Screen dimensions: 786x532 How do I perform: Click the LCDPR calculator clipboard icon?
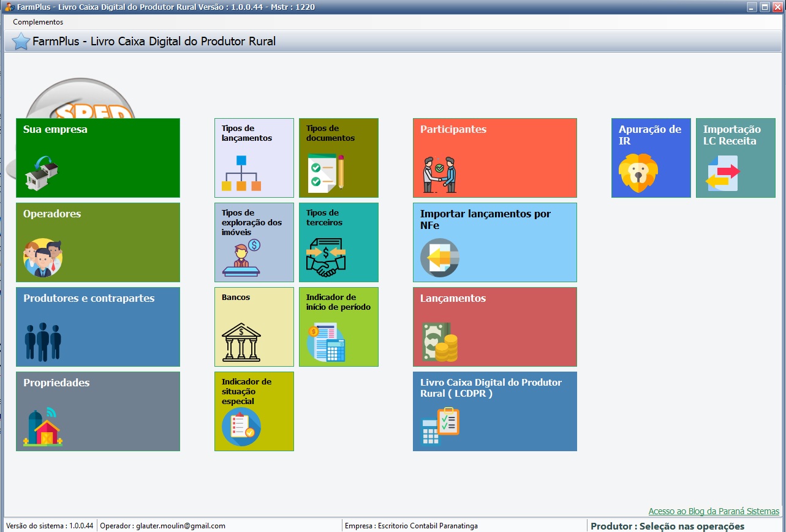(440, 426)
